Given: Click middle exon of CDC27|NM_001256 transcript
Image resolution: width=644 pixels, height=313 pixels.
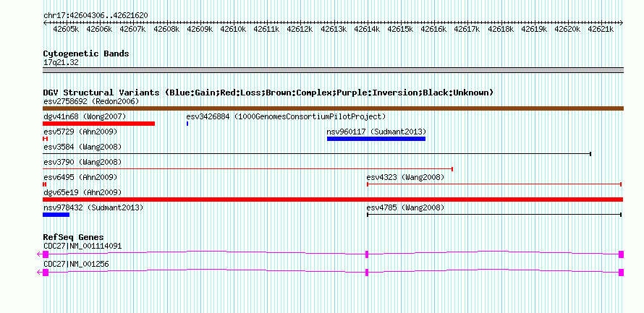Looking at the screenshot, I should pyautogui.click(x=367, y=273).
